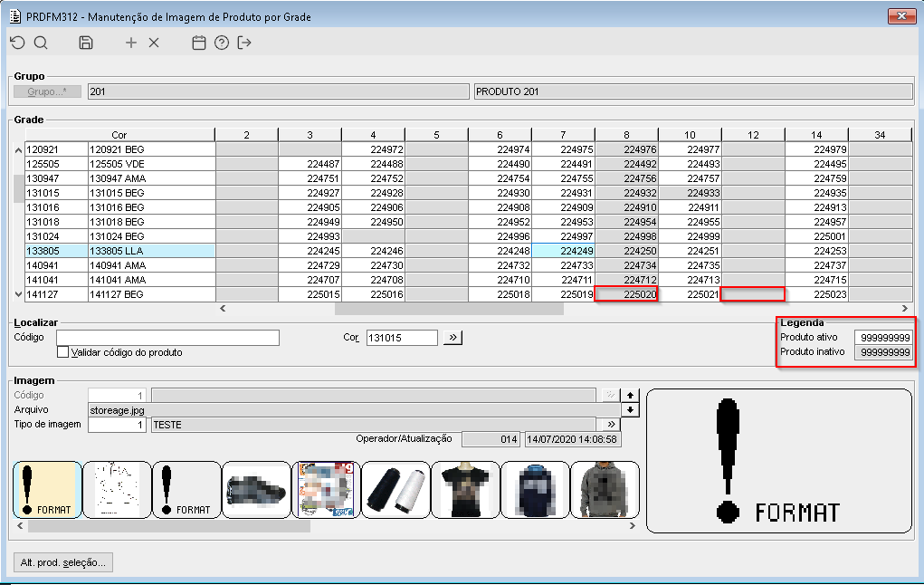Select the first FORMAT thumbnail highlighted yellow
This screenshot has height=585, width=924.
[x=47, y=490]
